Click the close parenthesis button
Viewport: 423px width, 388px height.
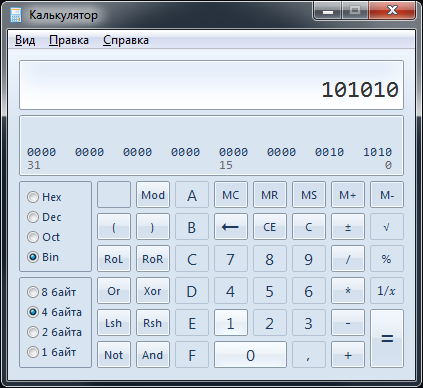pyautogui.click(x=153, y=227)
